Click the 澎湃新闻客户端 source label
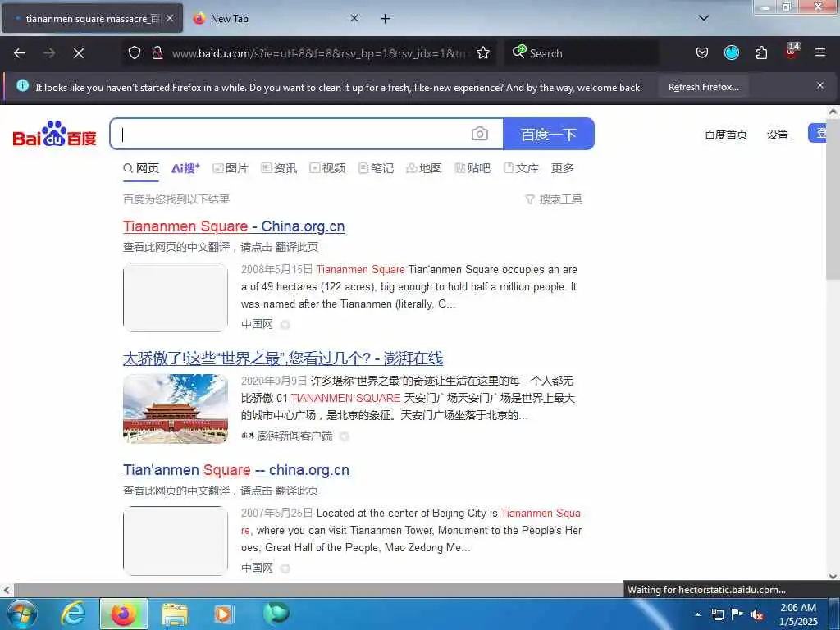Viewport: 840px width, 630px height. (x=294, y=436)
